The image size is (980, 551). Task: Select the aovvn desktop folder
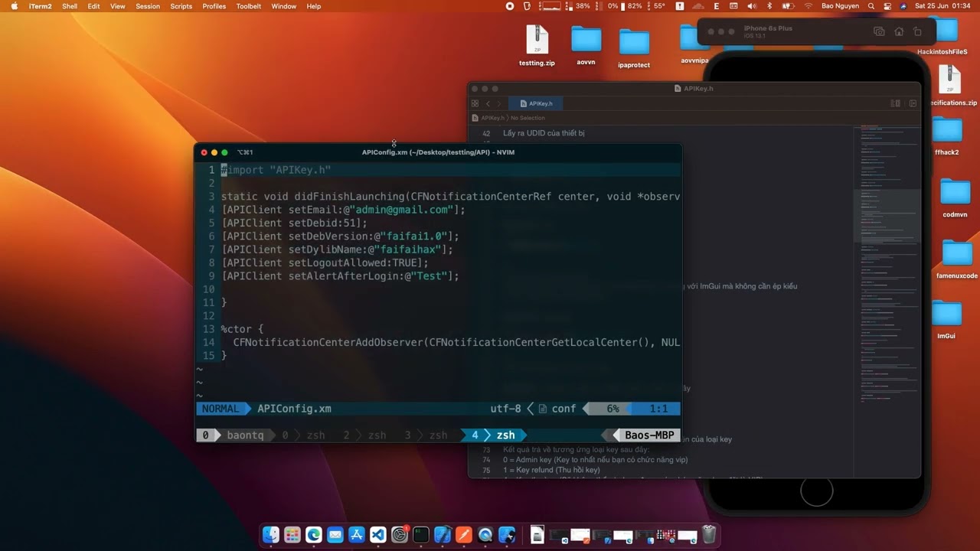click(x=586, y=45)
